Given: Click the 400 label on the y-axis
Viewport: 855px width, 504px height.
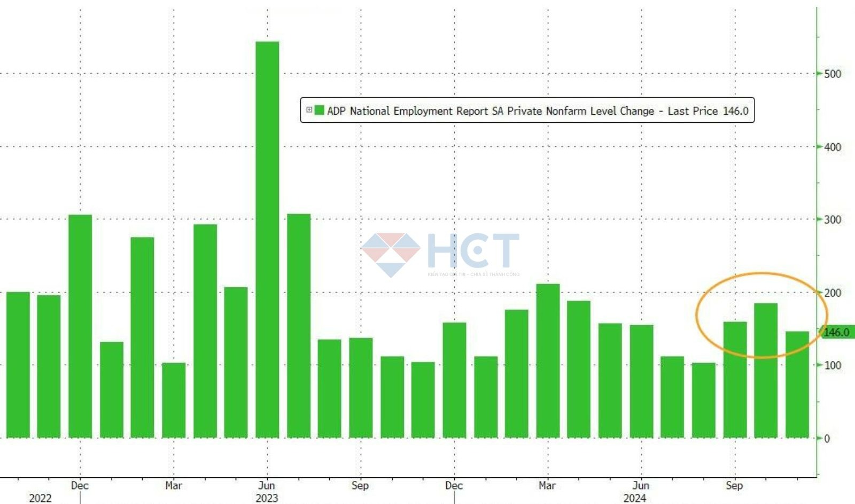Looking at the screenshot, I should click(x=832, y=147).
